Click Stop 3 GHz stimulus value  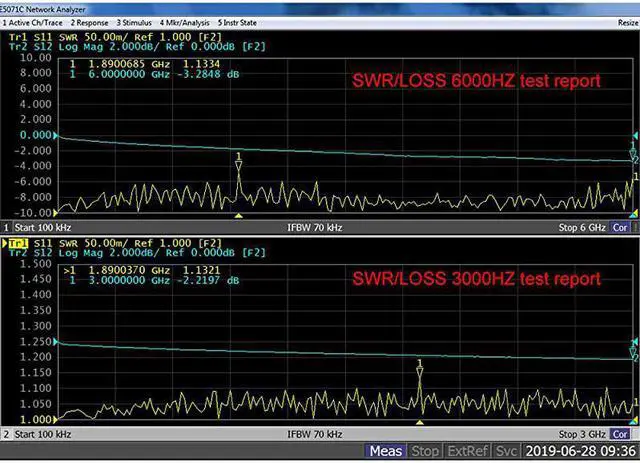(582, 434)
